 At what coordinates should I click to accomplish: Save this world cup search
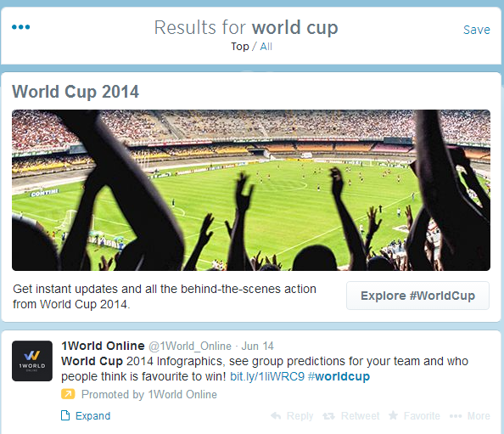point(476,30)
